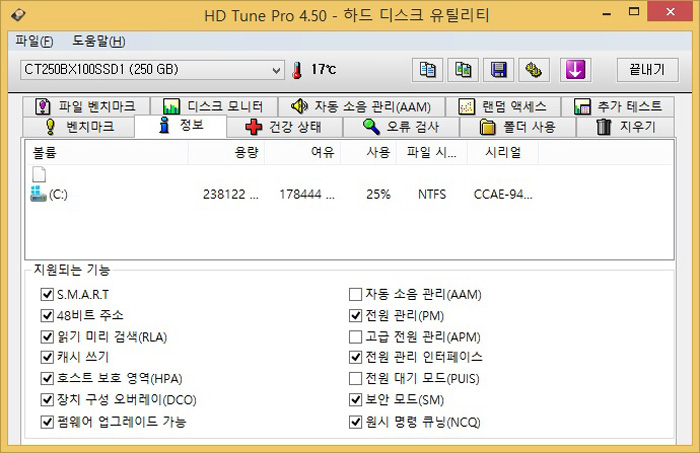
Task: Click the 시리얼 column header
Action: coord(502,153)
